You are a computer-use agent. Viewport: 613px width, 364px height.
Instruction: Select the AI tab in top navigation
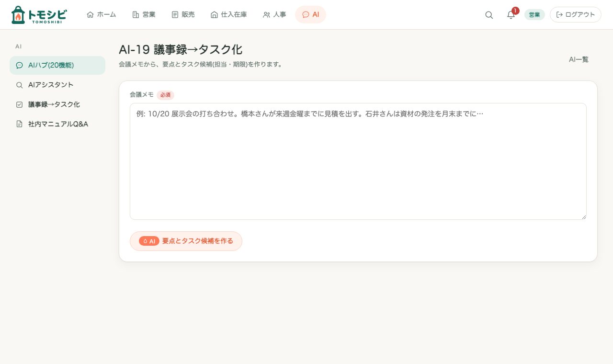click(x=311, y=14)
